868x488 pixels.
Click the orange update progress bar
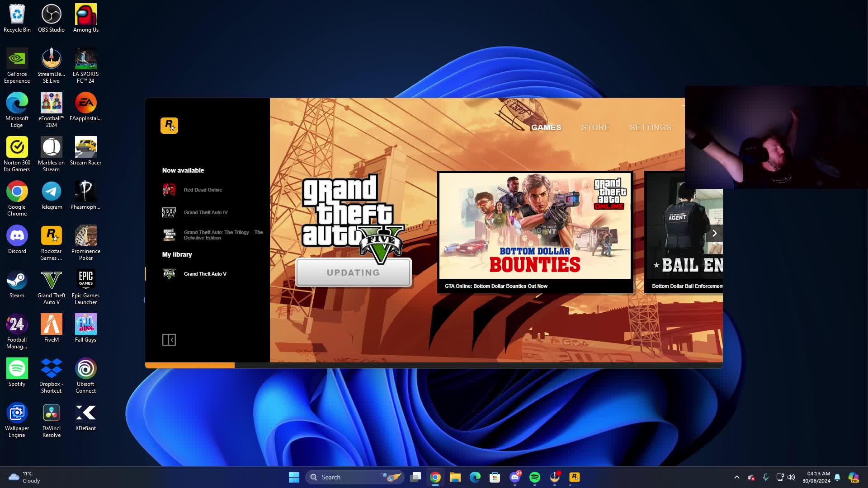click(x=190, y=365)
